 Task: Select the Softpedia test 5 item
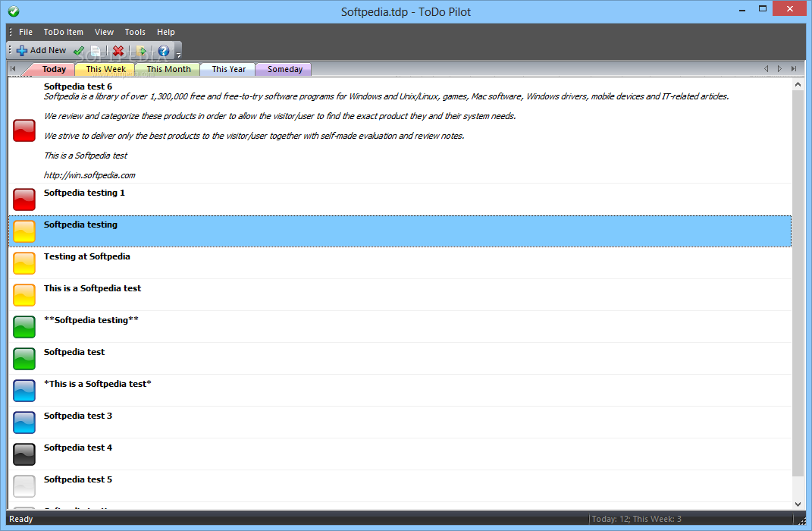[x=400, y=486]
